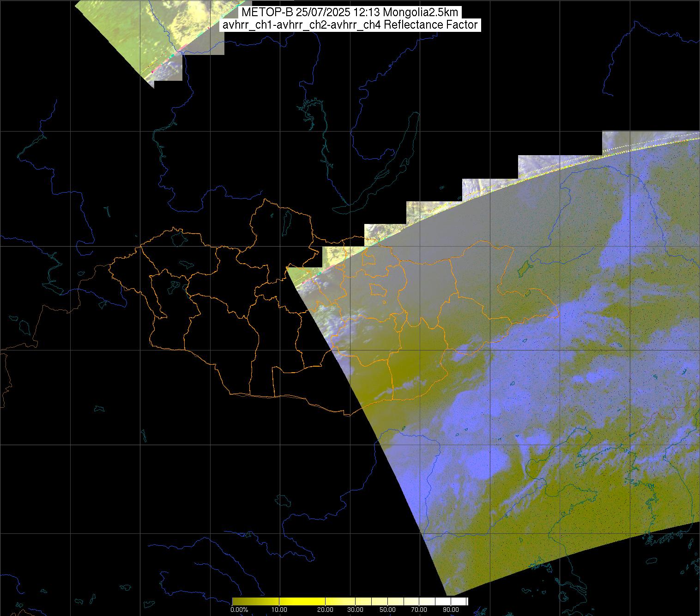
Task: Click the avhrr channel Reflectance Factor label
Action: pos(350,25)
